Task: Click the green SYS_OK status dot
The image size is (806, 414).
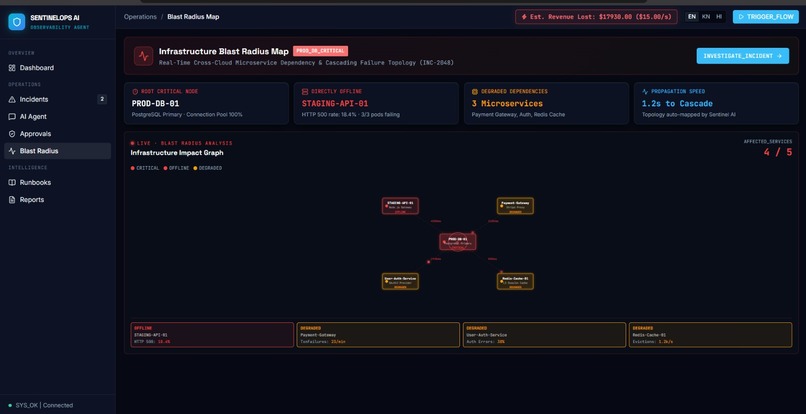Action: pos(10,405)
